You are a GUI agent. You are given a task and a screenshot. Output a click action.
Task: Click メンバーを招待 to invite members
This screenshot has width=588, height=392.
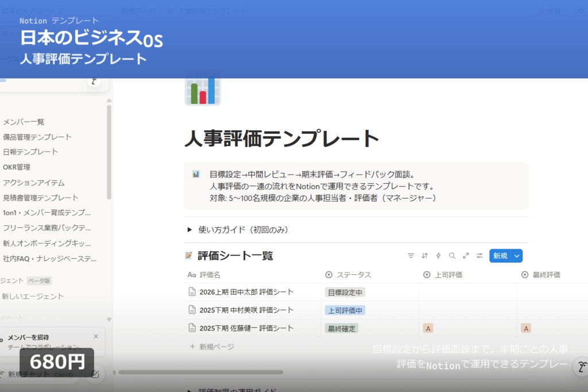[28, 336]
